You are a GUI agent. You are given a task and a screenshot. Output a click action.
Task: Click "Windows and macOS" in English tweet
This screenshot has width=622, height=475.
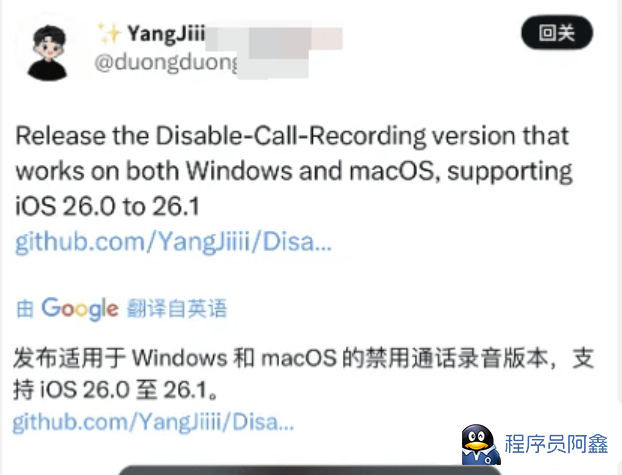click(x=309, y=171)
